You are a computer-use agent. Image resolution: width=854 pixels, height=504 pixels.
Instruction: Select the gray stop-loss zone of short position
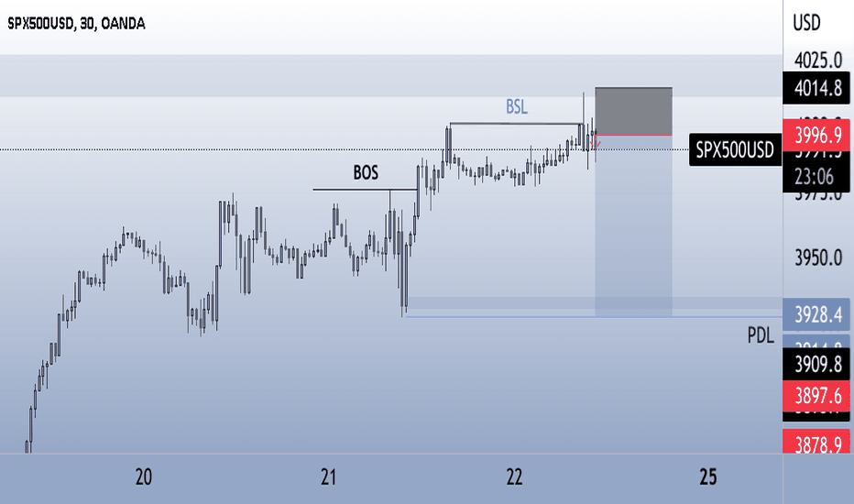[x=633, y=111]
